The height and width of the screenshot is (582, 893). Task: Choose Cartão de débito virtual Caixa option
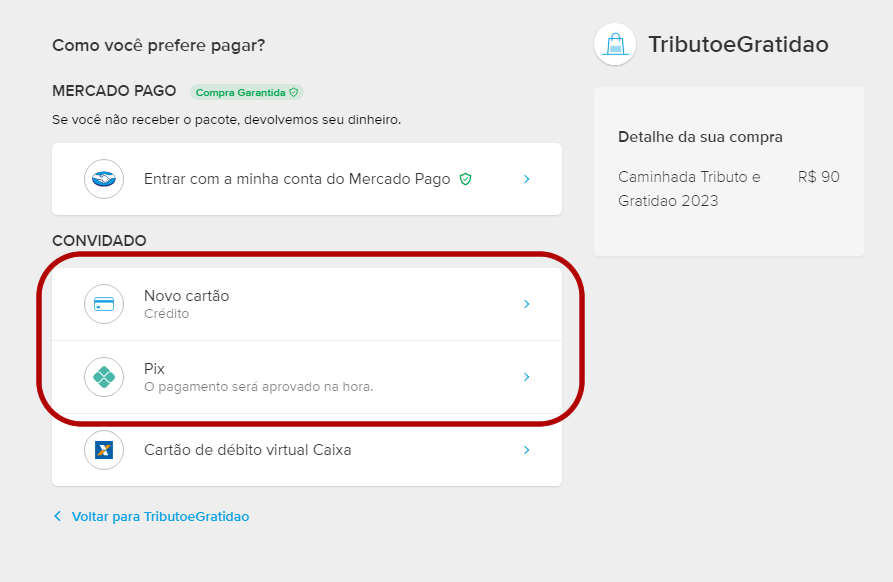point(307,450)
